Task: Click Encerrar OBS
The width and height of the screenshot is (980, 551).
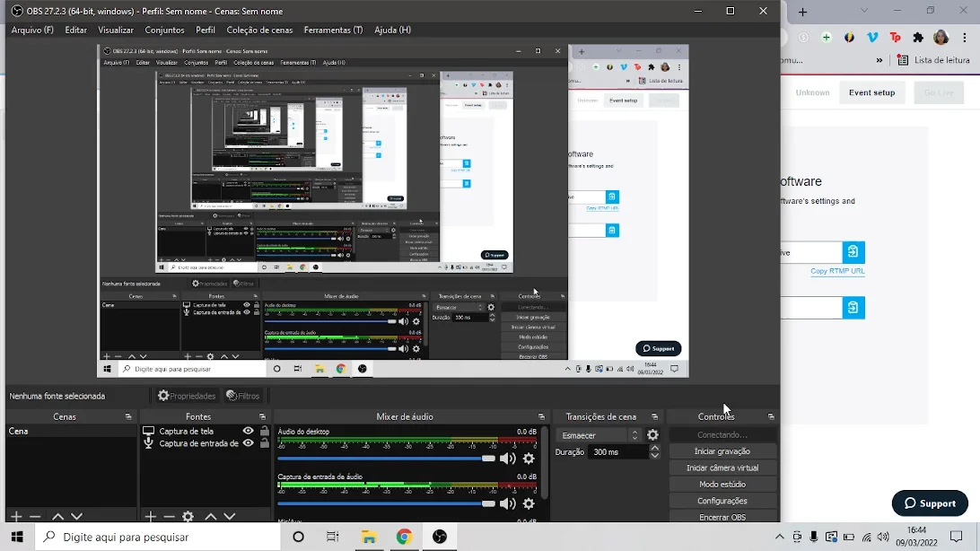Action: pyautogui.click(x=722, y=517)
